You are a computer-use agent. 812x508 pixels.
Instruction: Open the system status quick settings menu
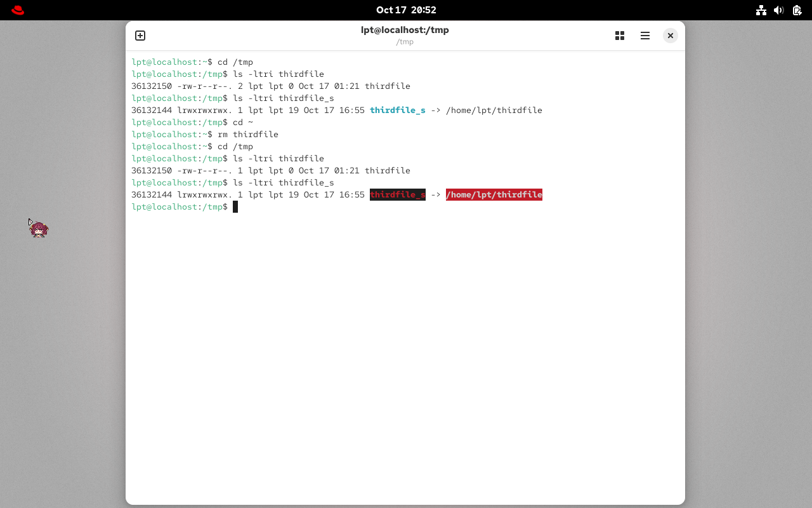(x=779, y=10)
